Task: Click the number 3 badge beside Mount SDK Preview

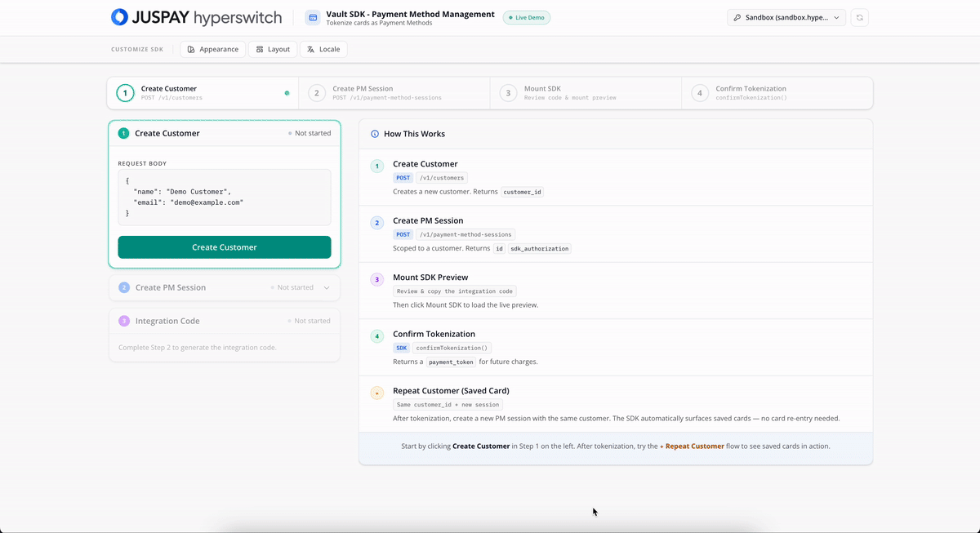Action: [376, 279]
